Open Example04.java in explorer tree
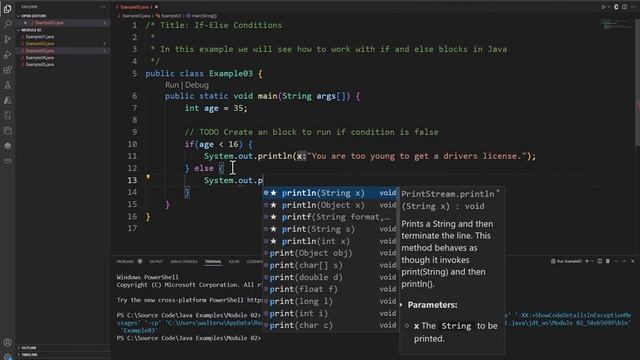 (x=40, y=58)
